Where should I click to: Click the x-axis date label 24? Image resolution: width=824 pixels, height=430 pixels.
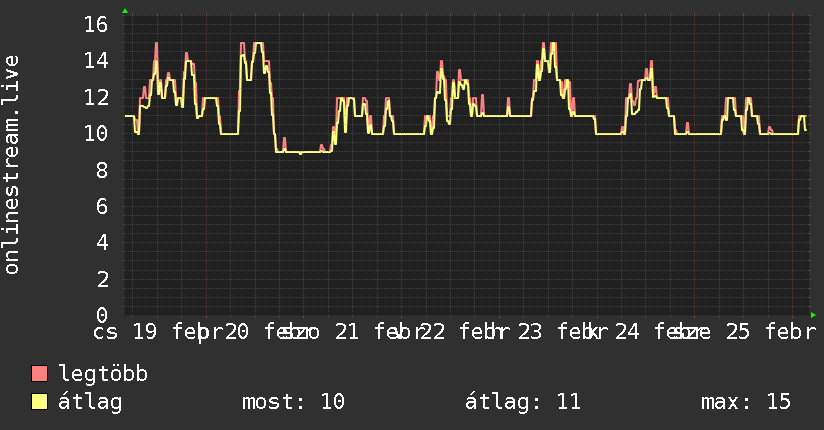coord(627,332)
